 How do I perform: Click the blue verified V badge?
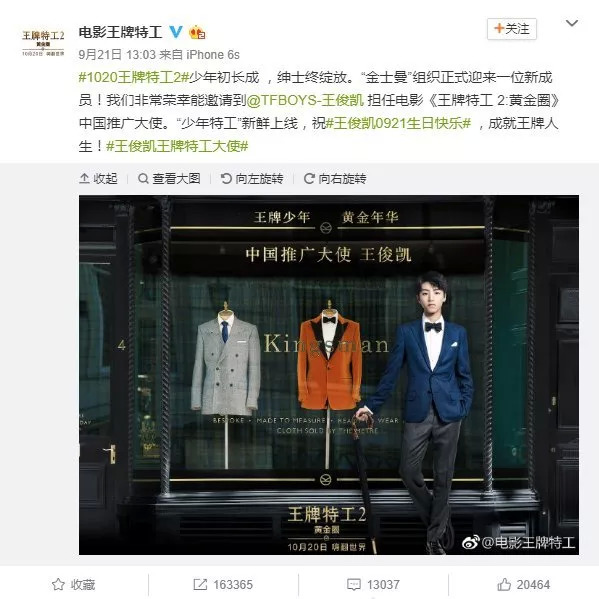(176, 31)
